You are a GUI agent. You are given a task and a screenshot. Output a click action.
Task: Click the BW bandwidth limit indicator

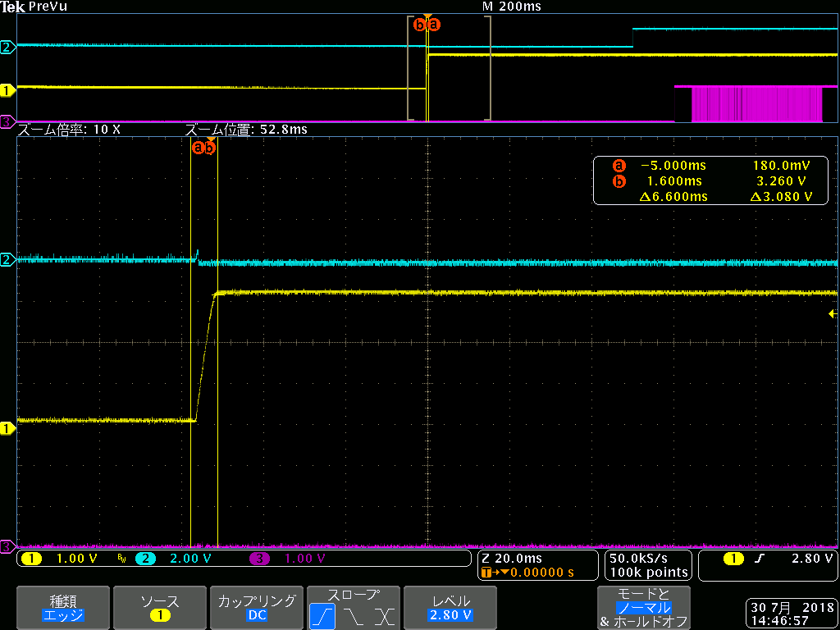click(121, 559)
